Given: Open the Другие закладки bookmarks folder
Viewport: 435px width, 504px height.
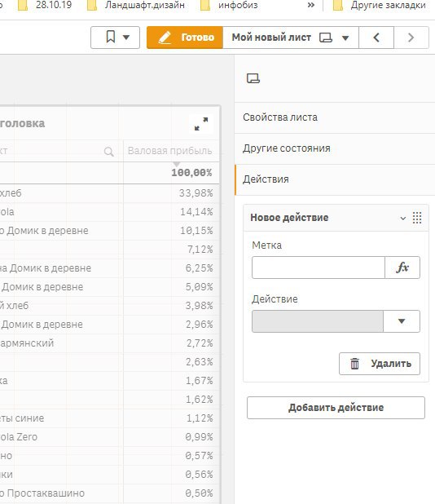Looking at the screenshot, I should (x=380, y=5).
